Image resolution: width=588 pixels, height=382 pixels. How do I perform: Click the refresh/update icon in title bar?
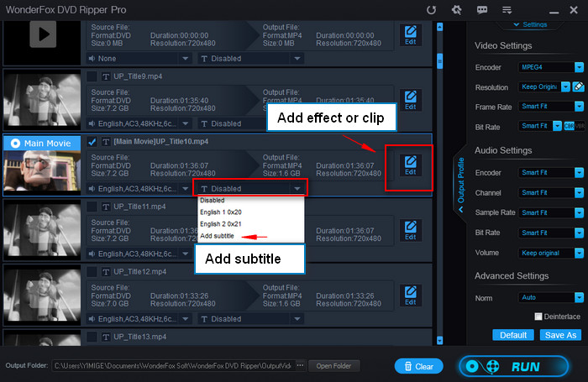pos(431,10)
